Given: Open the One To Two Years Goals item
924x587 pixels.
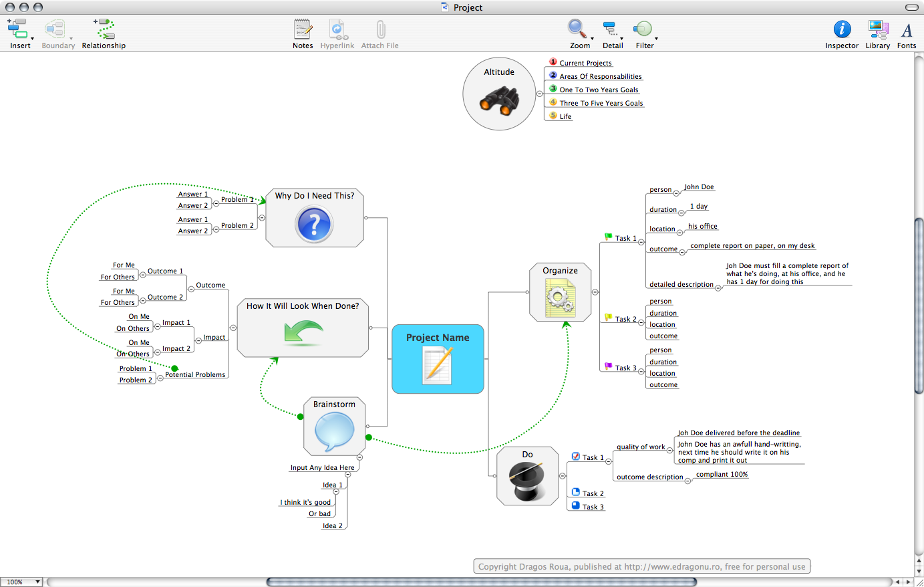Looking at the screenshot, I should 597,89.
